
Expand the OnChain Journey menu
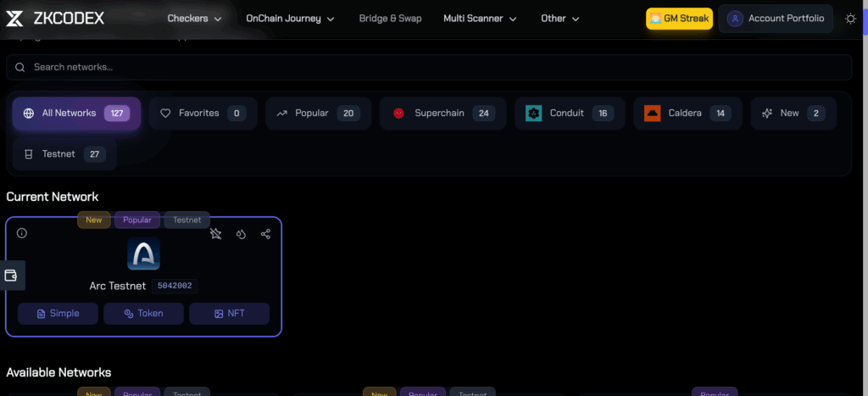(290, 19)
